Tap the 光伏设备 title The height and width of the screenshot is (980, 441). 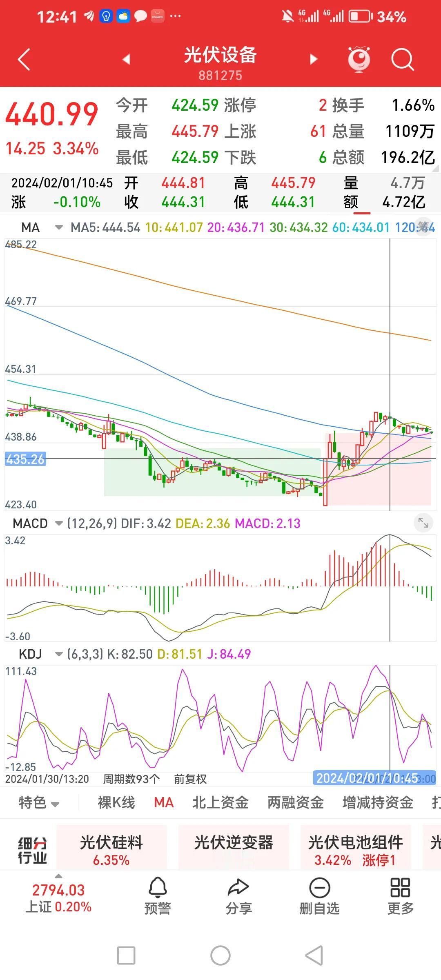[x=220, y=55]
